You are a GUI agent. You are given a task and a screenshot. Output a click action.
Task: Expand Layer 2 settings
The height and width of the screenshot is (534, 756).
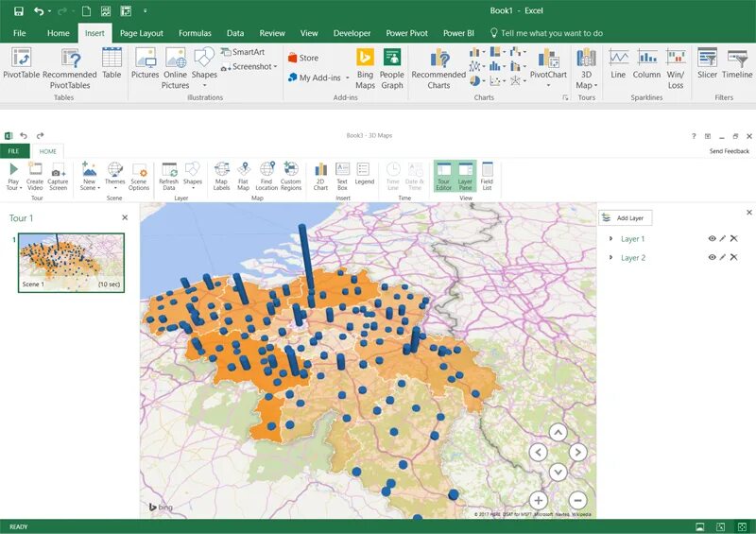(x=610, y=258)
